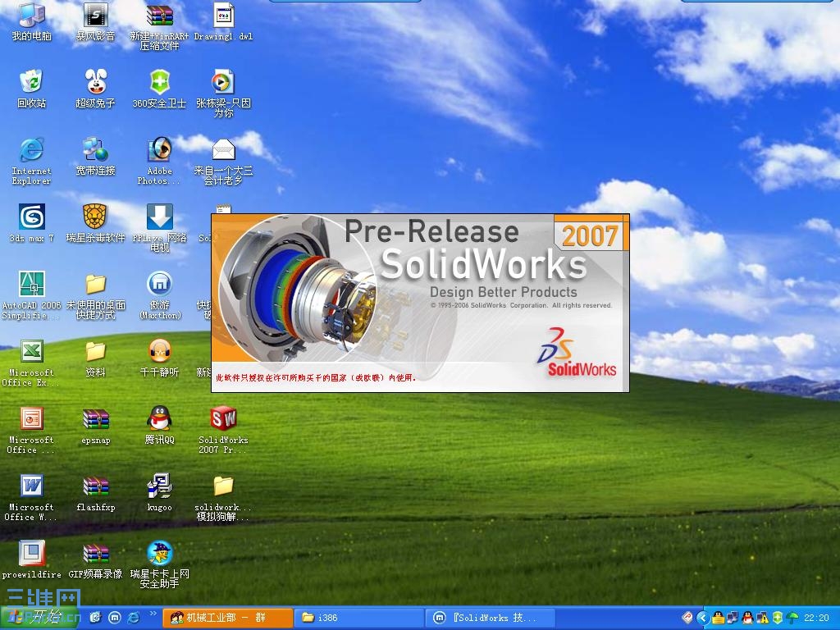Open the 回收站 recycle bin

[x=32, y=89]
